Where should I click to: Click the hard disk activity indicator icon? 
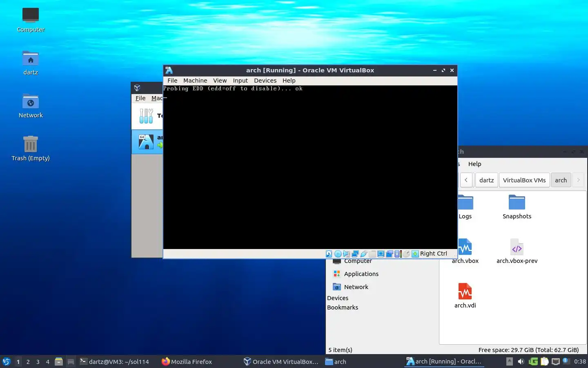coord(329,254)
